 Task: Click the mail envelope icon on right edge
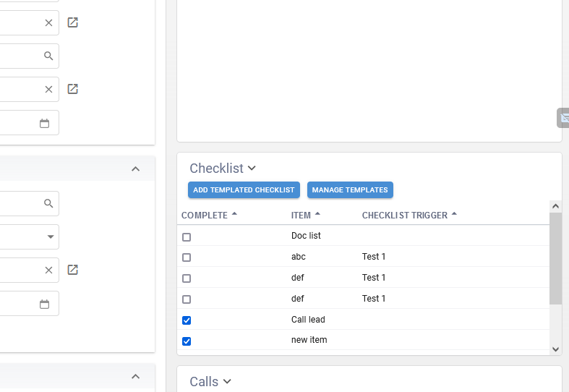coord(564,117)
